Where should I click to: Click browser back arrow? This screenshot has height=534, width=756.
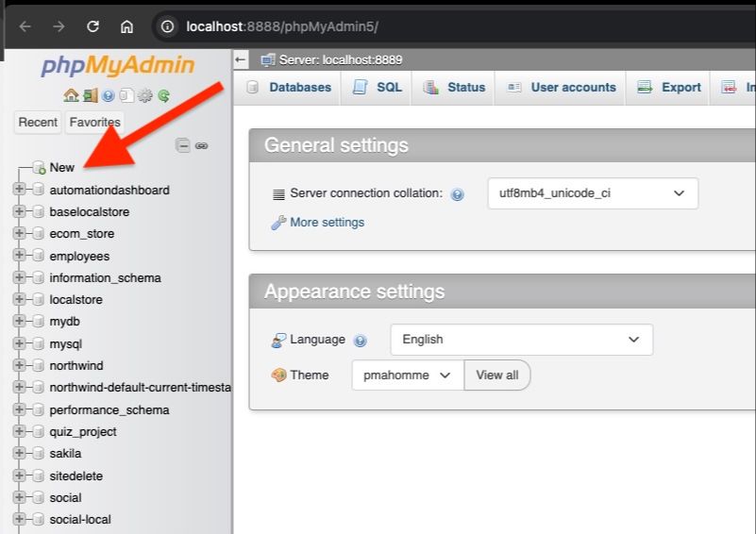point(25,26)
